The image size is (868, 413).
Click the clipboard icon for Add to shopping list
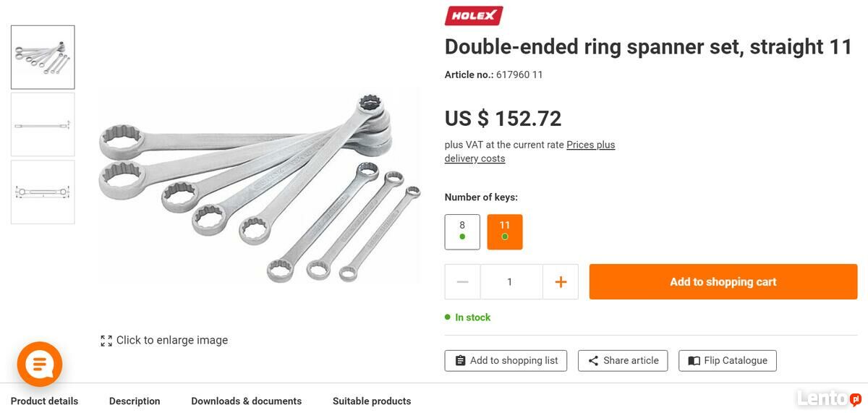point(460,361)
